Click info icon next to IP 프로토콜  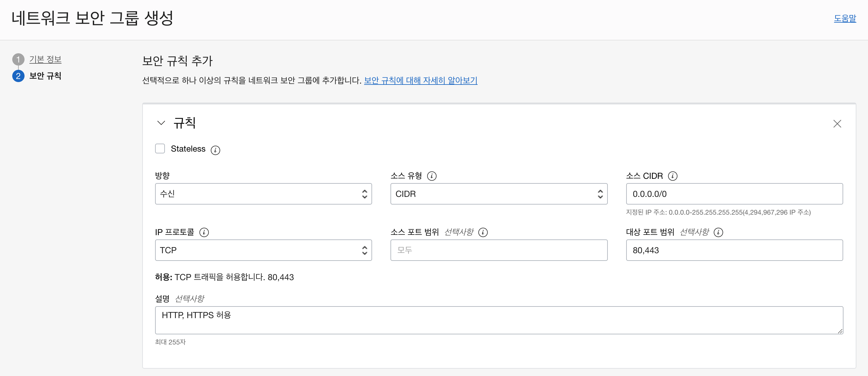coord(204,232)
